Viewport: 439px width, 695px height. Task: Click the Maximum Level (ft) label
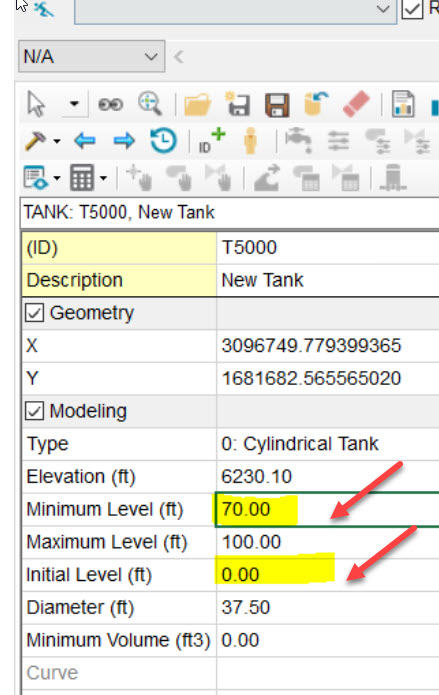(x=107, y=543)
